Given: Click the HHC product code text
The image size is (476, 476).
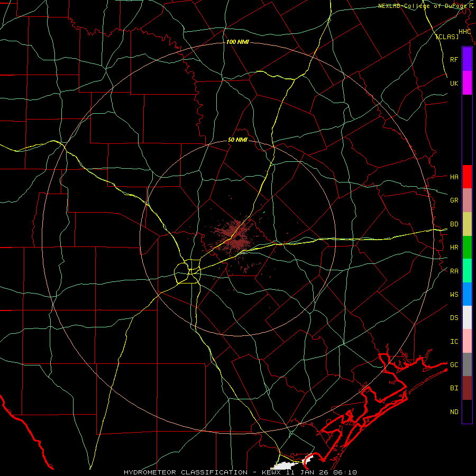Looking at the screenshot, I should 464,32.
